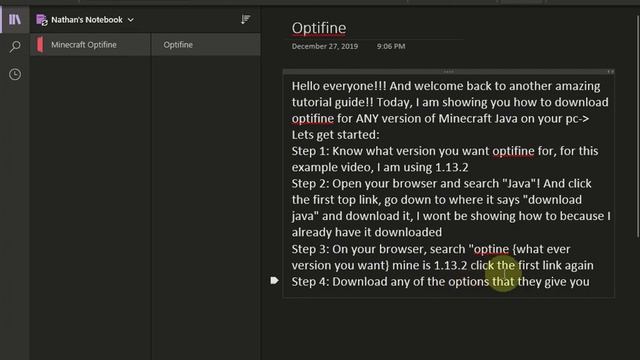640x360 pixels.
Task: Open the search magnifier icon
Action: [x=15, y=47]
